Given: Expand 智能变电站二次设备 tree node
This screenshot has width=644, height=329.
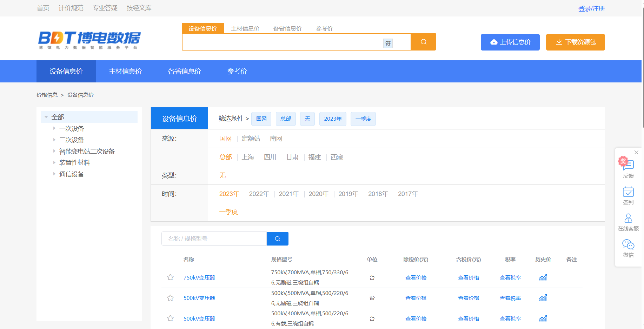Looking at the screenshot, I should pyautogui.click(x=54, y=151).
